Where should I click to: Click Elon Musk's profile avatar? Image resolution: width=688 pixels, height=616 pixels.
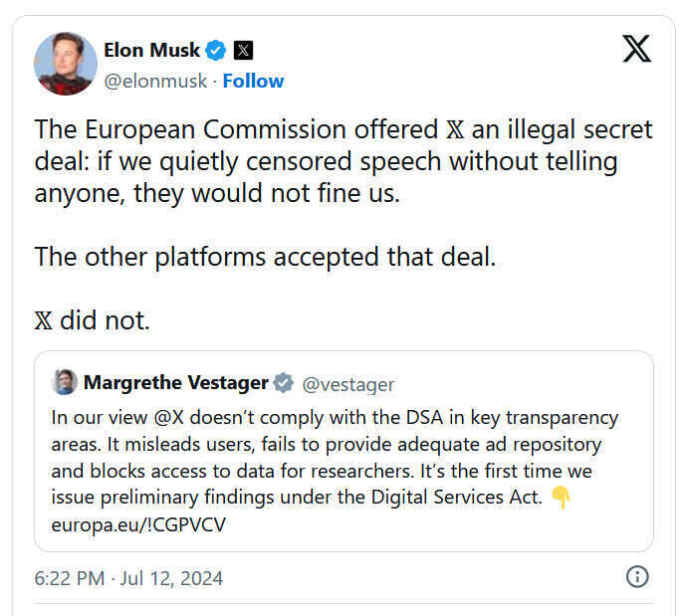point(66,64)
